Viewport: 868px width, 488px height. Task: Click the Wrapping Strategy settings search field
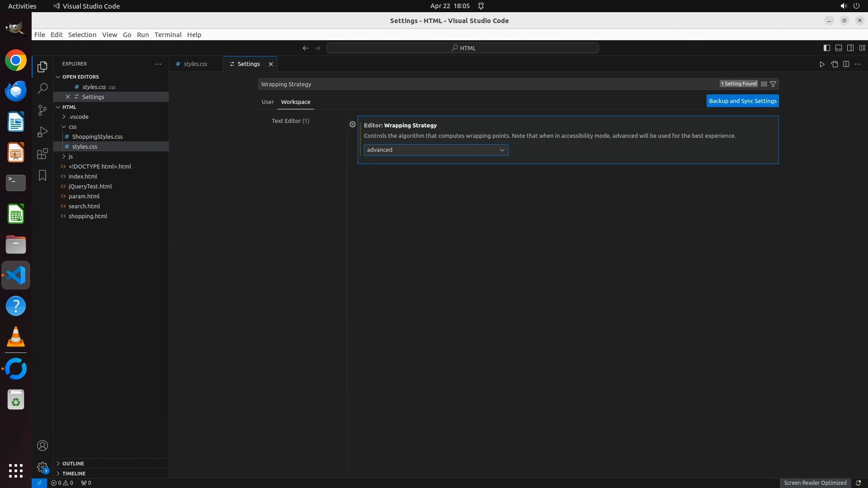pos(488,84)
